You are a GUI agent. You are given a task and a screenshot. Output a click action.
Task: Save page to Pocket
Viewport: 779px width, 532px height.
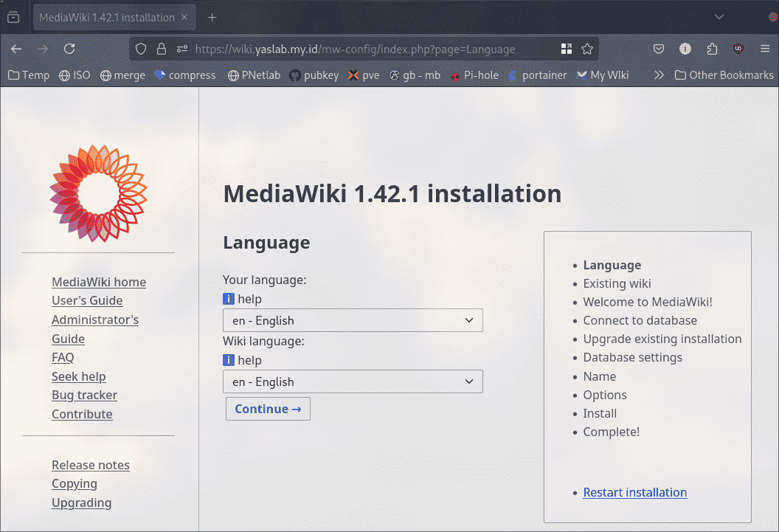point(659,49)
